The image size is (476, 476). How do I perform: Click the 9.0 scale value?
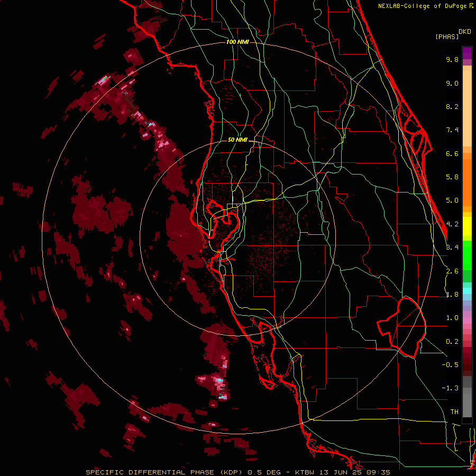point(452,83)
